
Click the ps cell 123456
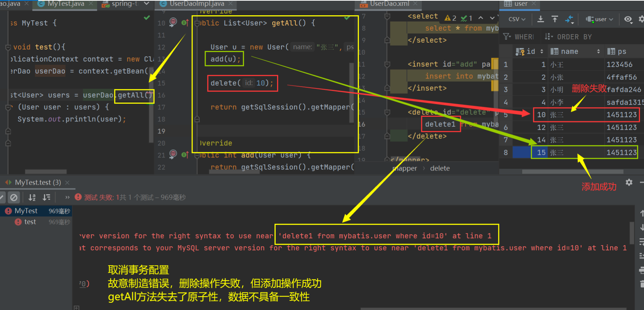[619, 64]
